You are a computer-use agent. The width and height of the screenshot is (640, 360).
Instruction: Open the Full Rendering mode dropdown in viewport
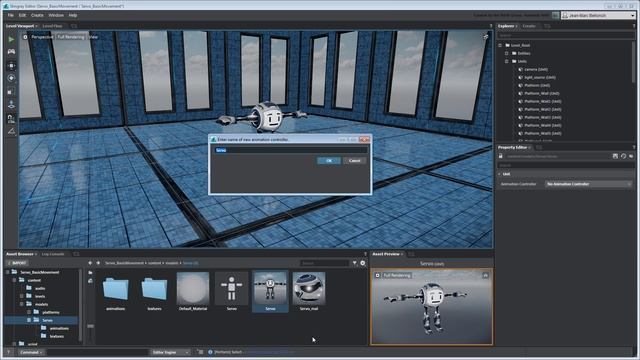[71, 37]
